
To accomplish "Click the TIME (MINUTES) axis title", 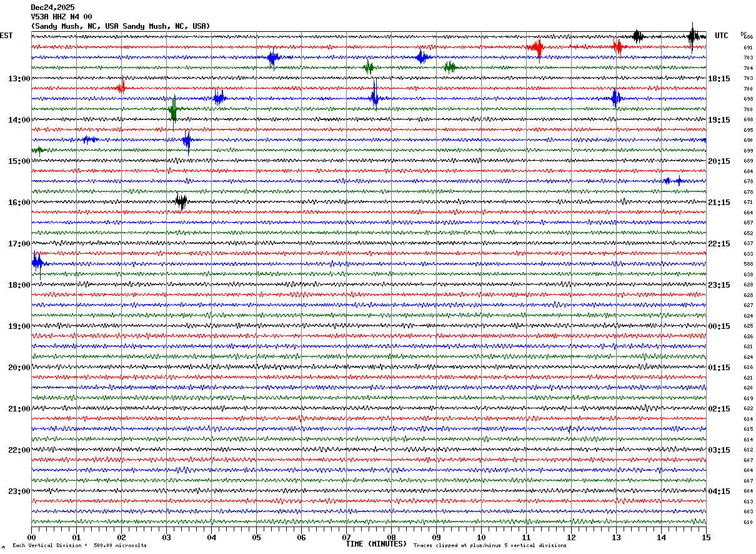I will click(x=376, y=544).
